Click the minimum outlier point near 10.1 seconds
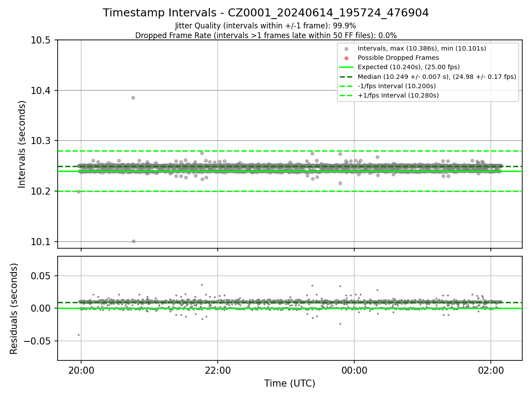This screenshot has width=532, height=399. pyautogui.click(x=133, y=241)
